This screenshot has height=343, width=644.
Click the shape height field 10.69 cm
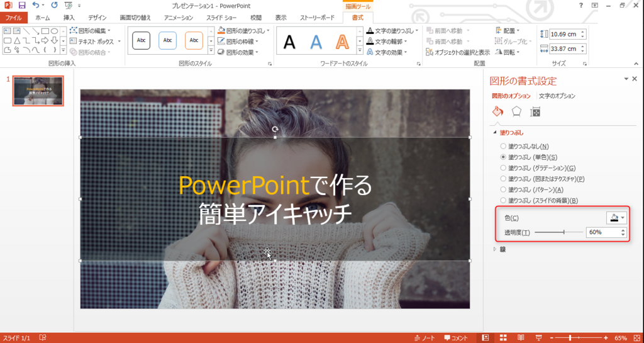[x=565, y=34]
